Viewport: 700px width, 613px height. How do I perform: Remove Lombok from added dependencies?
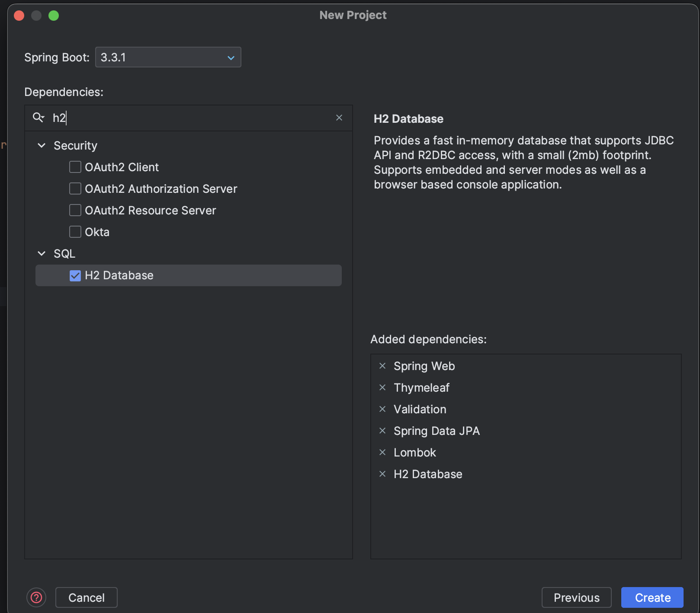coord(382,453)
